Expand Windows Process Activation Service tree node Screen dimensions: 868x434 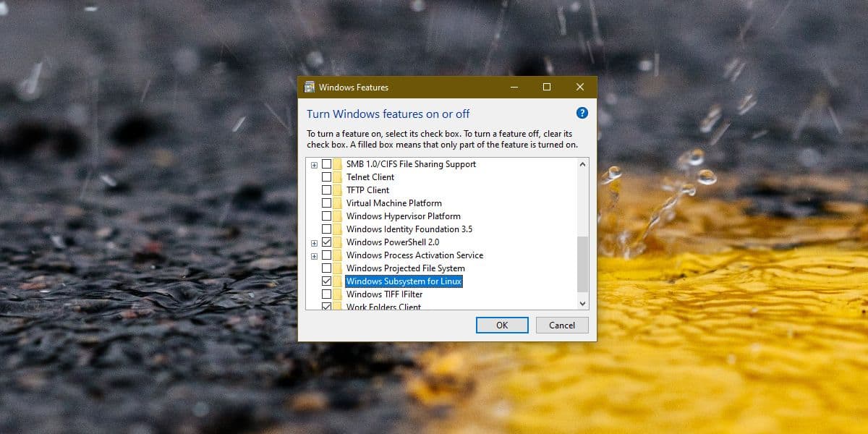[x=314, y=256]
